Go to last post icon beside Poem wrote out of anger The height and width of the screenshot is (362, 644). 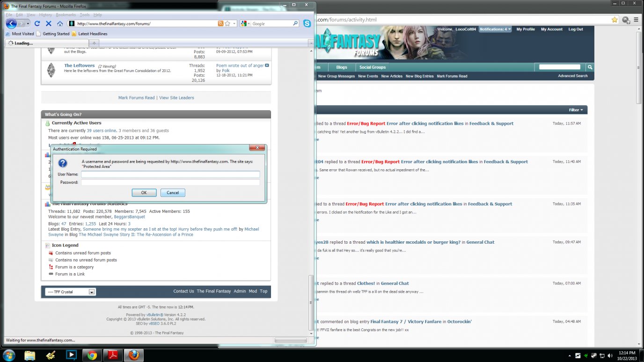click(267, 65)
